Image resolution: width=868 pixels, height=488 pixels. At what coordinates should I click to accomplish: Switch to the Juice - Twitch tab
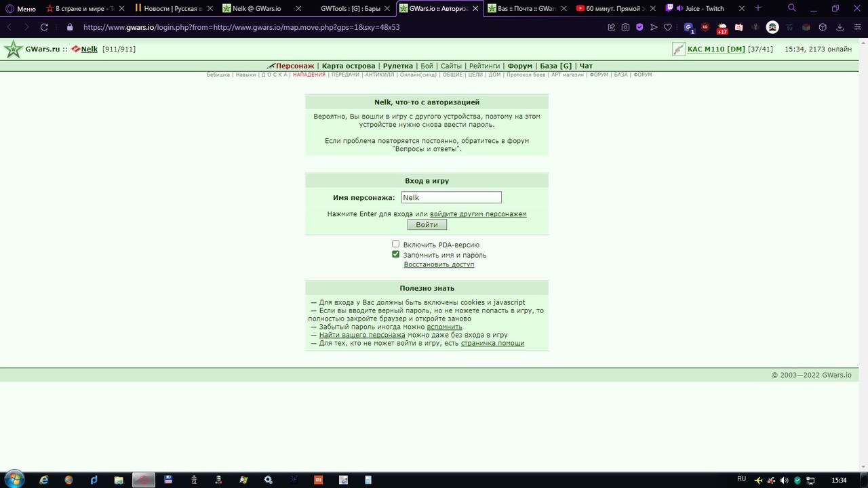(704, 9)
